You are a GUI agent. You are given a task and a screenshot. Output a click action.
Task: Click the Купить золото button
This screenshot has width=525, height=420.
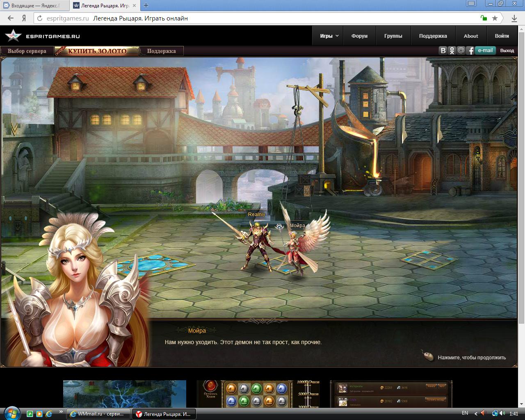point(97,51)
